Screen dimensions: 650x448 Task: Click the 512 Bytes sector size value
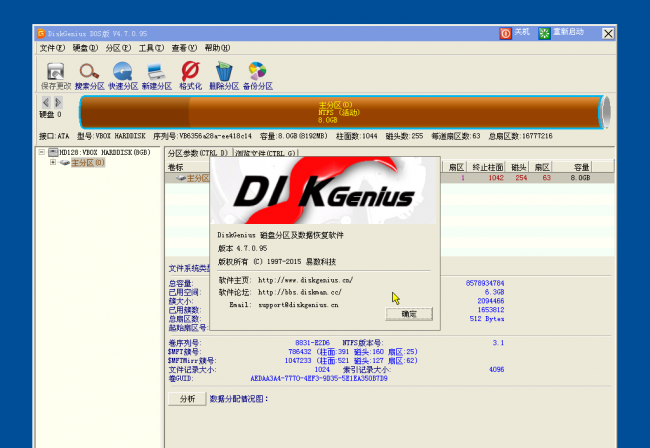point(487,319)
